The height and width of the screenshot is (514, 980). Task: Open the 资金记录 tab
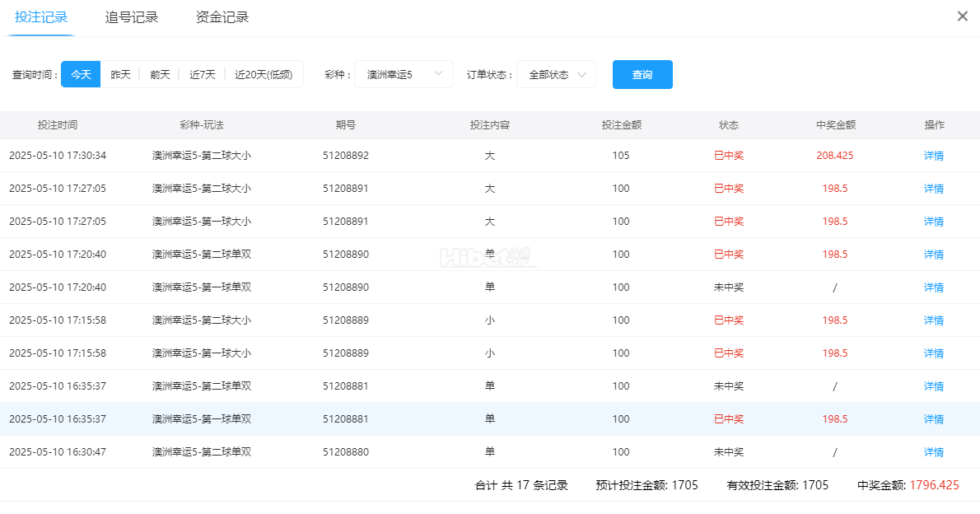222,17
